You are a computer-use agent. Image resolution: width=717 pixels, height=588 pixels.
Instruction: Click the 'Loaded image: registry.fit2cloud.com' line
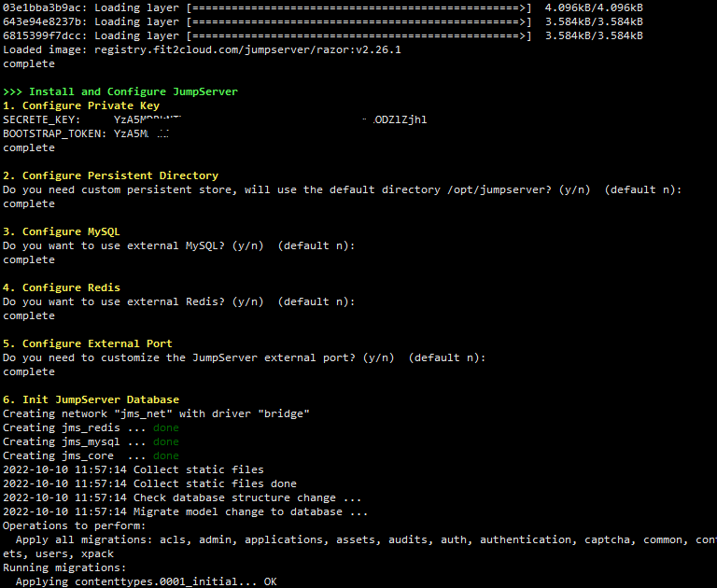(x=202, y=49)
